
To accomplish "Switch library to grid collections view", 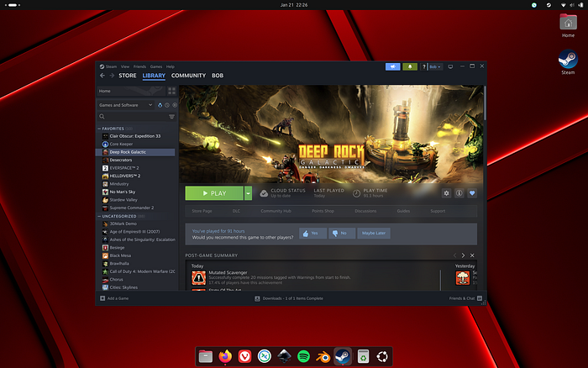I will click(x=171, y=91).
